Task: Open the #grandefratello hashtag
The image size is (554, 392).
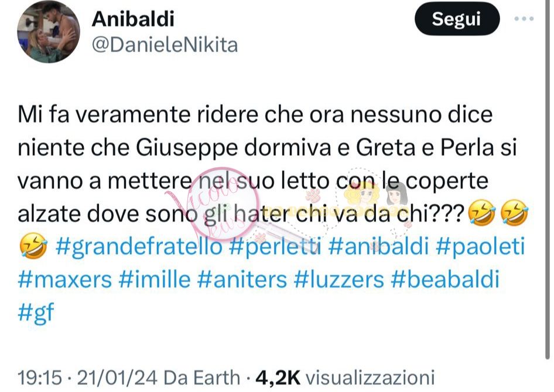Action: tap(139, 247)
